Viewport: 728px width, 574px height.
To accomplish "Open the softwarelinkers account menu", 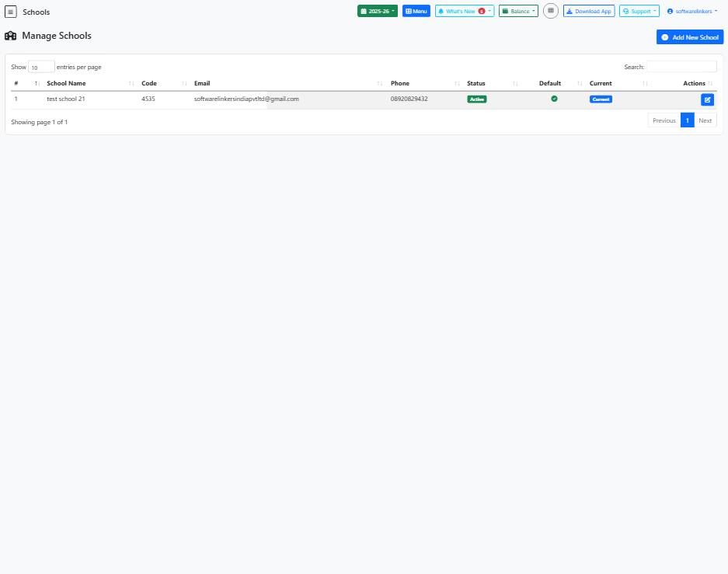I will tap(694, 11).
